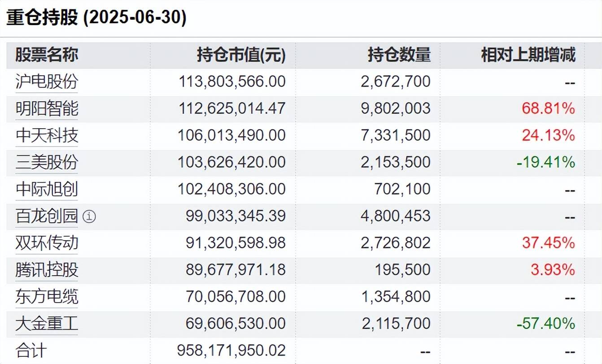Click the 百龙创园 stock name
The image size is (602, 364).
pyautogui.click(x=47, y=216)
